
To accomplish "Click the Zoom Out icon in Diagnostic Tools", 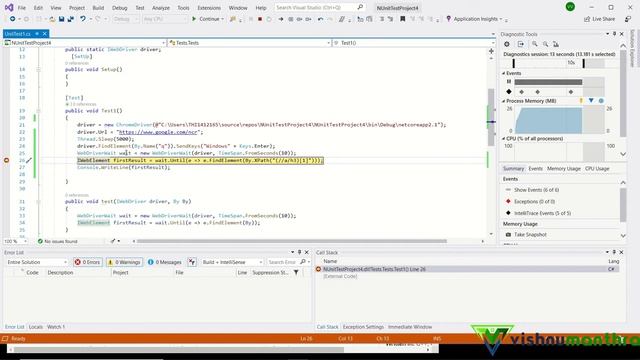I will point(545,44).
